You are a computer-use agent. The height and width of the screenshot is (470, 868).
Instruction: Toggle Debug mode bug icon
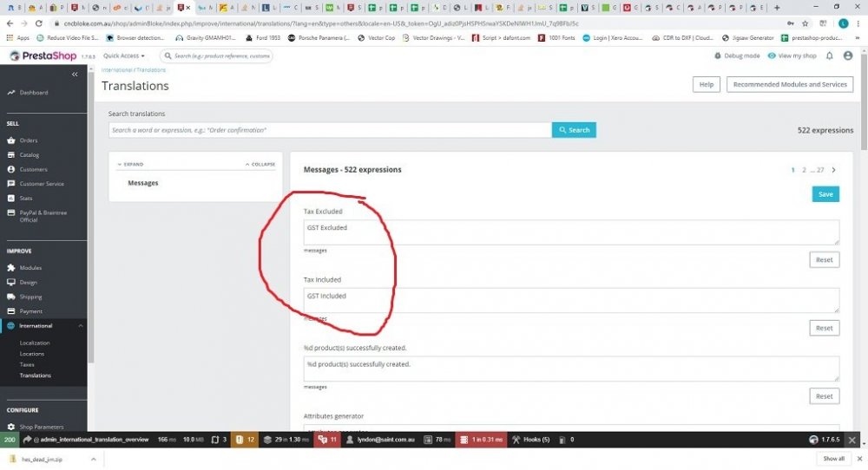tap(718, 55)
